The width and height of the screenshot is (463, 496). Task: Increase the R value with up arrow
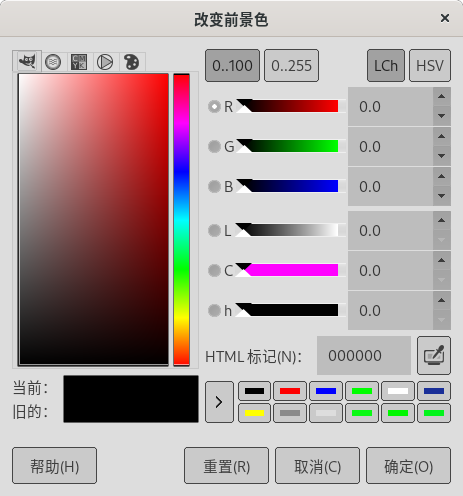pos(442,97)
